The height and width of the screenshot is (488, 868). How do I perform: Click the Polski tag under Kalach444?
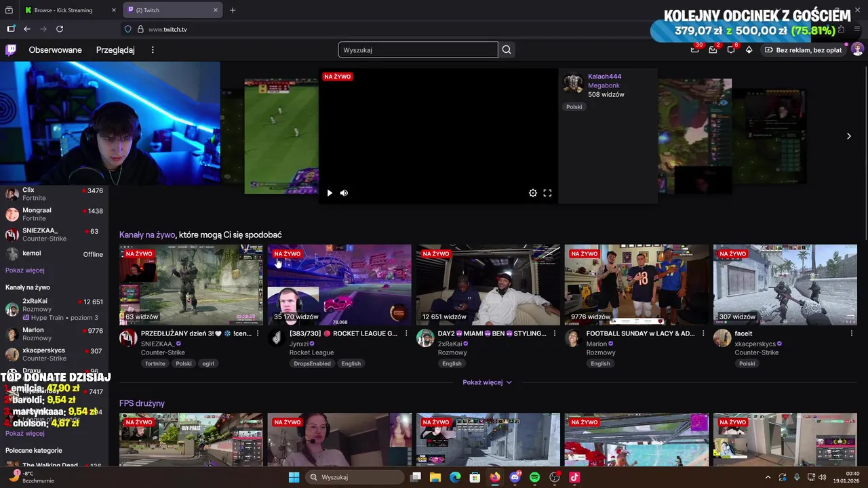pos(574,107)
